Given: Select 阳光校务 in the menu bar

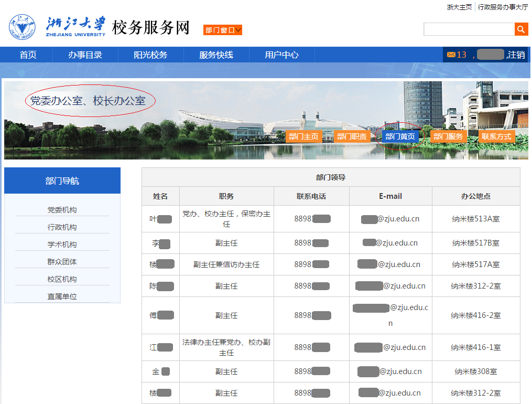Looking at the screenshot, I should coord(150,55).
